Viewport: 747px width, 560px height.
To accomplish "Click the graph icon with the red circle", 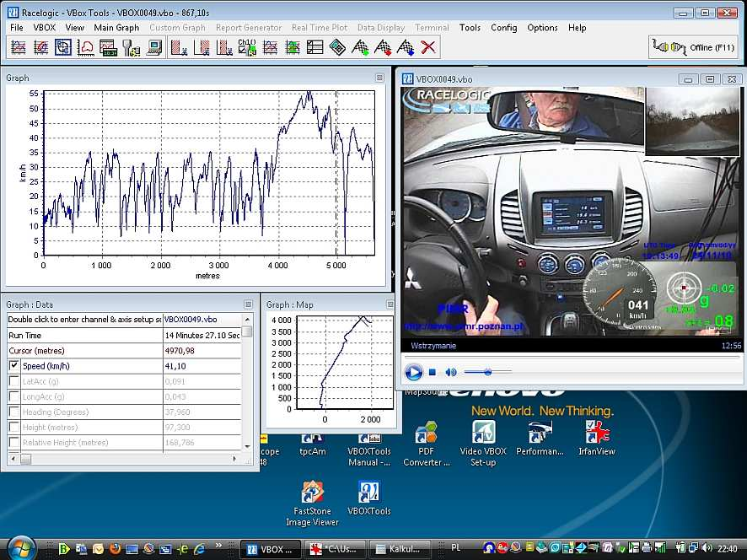I will (40, 48).
